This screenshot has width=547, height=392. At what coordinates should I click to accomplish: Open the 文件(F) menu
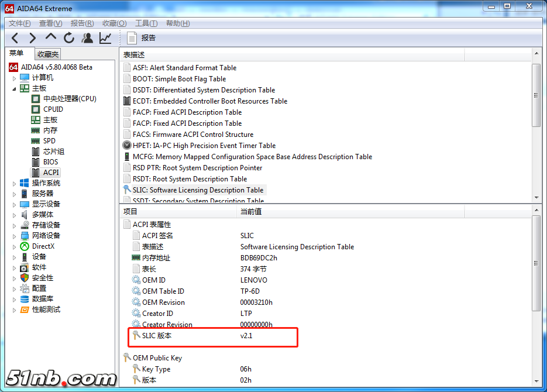19,23
